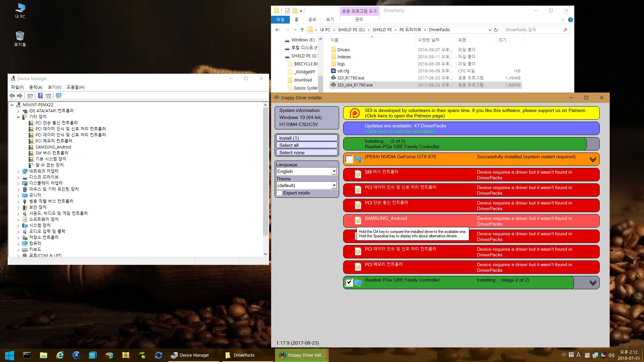644x362 pixels.
Task: Open the 도움말(H) menu in Device Manager
Action: (75, 87)
